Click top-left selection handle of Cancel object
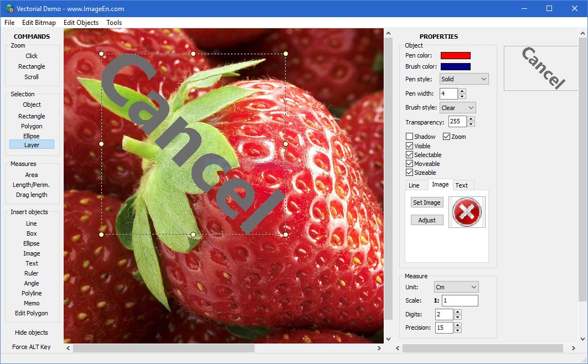Screen dimensions: 588x364 [x=101, y=54]
